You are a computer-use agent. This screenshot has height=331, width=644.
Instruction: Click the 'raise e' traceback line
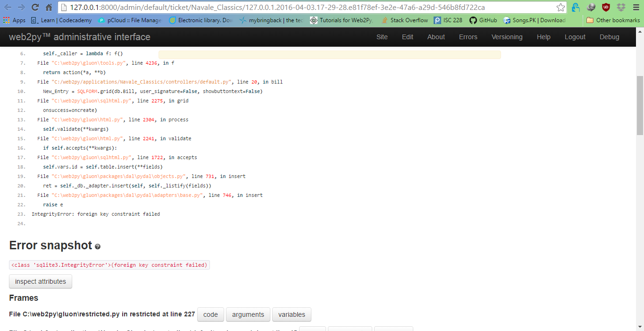click(53, 204)
